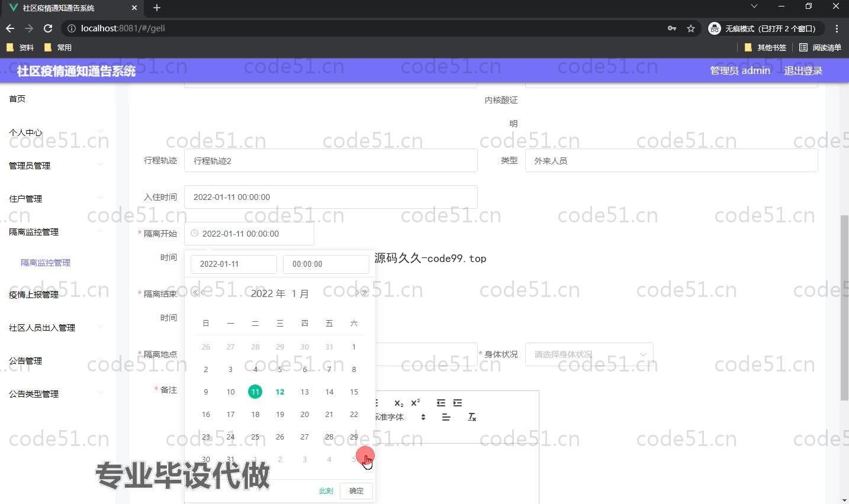Go back in browser history
Image resolution: width=849 pixels, height=504 pixels.
pyautogui.click(x=10, y=28)
